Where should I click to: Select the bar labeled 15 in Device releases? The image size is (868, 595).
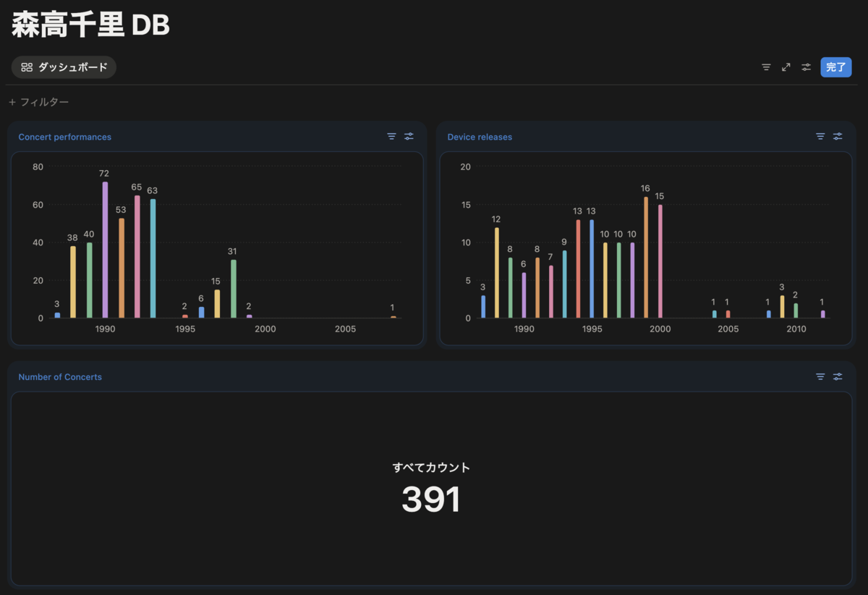[x=660, y=261]
